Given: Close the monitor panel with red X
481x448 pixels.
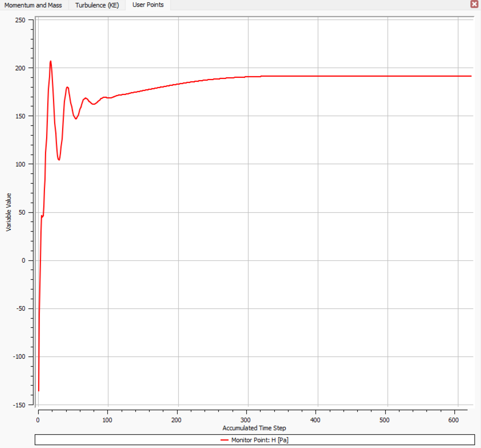Looking at the screenshot, I should click(x=474, y=4).
